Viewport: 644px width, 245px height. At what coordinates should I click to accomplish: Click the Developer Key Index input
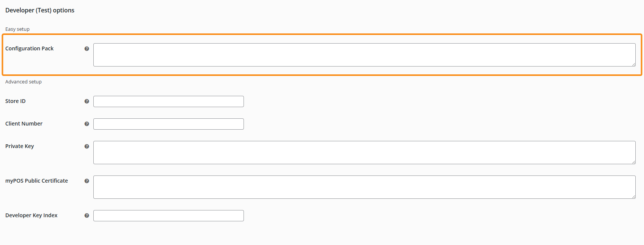click(168, 216)
